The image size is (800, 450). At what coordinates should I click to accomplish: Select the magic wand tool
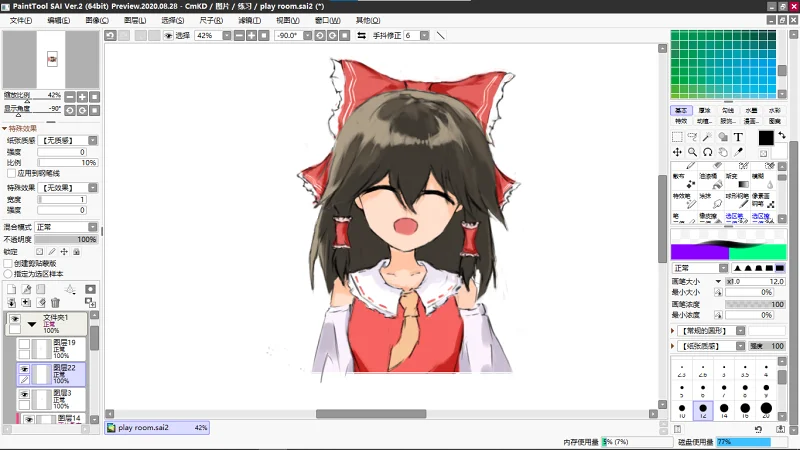click(708, 137)
